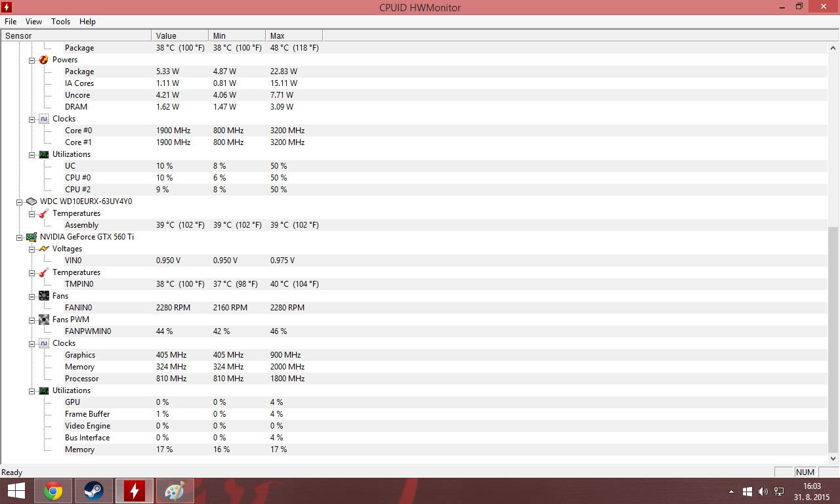840x504 pixels.
Task: Click HWMonitor title bar app icon
Action: pos(7,7)
